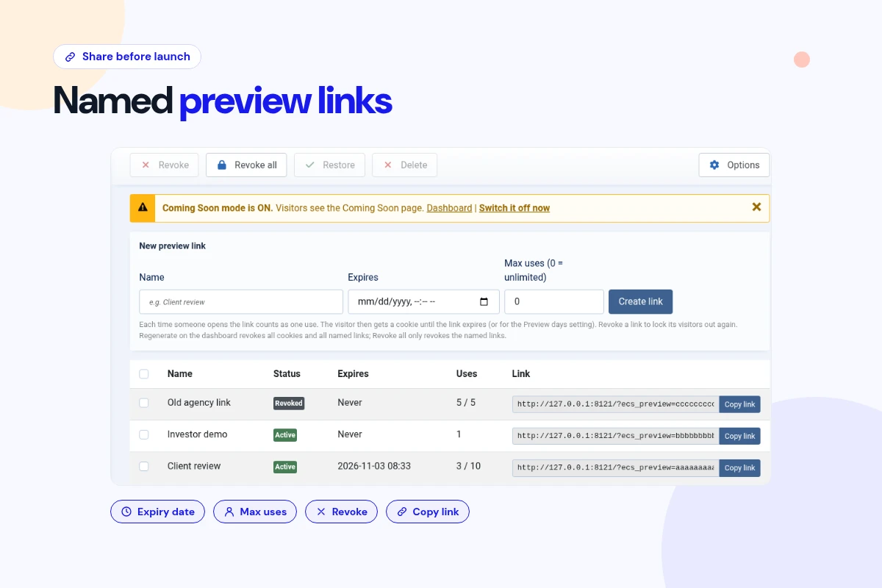Click the lock icon on Revoke all
The image size is (882, 588).
[x=221, y=165]
